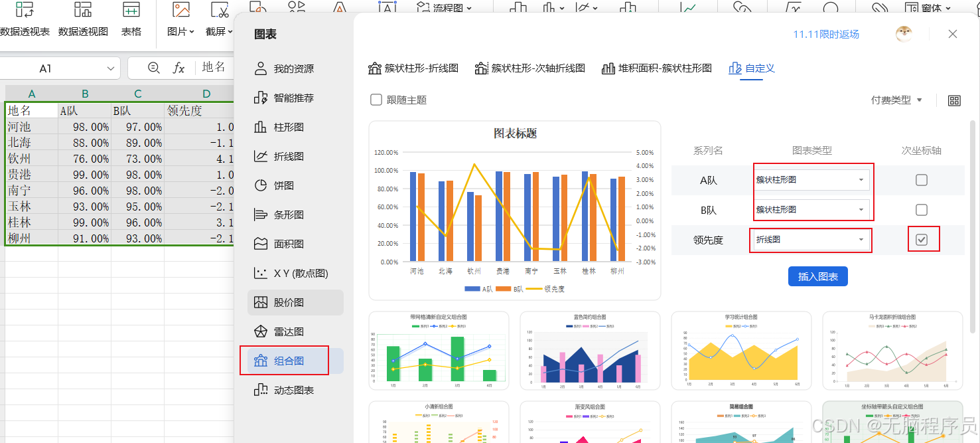Click cell with value 76.00%
This screenshot has width=980, height=443.
(x=85, y=159)
